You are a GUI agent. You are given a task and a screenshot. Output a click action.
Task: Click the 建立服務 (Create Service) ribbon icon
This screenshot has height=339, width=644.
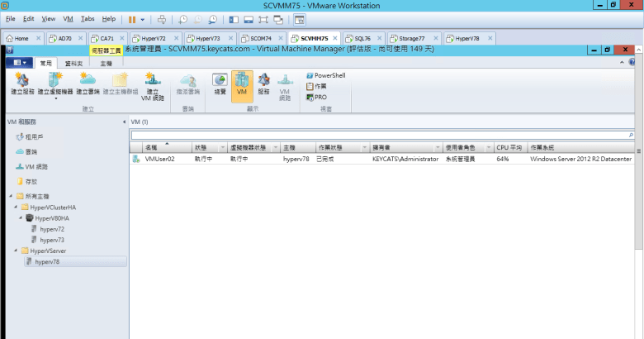pyautogui.click(x=21, y=84)
